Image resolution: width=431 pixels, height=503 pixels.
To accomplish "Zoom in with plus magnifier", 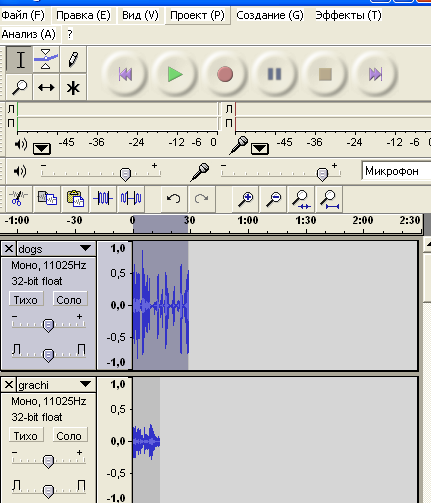I will tap(246, 199).
